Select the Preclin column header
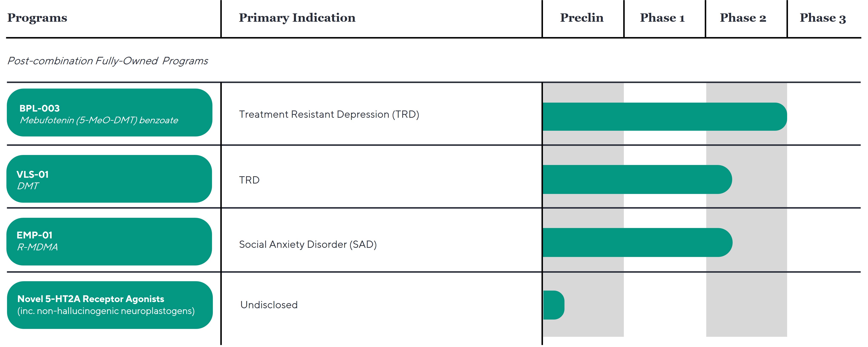The image size is (868, 347). tap(582, 17)
